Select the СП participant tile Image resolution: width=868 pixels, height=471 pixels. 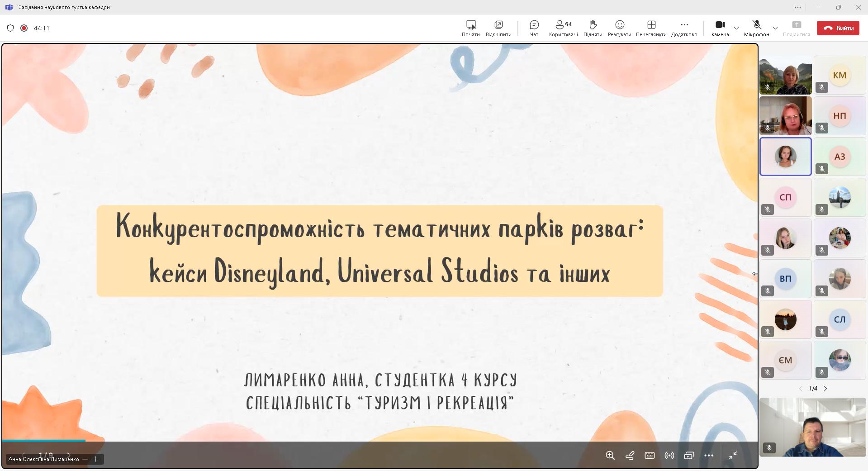click(786, 197)
